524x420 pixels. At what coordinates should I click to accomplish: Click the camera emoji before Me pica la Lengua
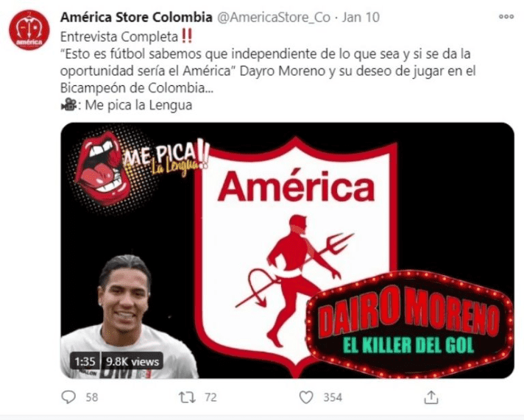pos(68,105)
